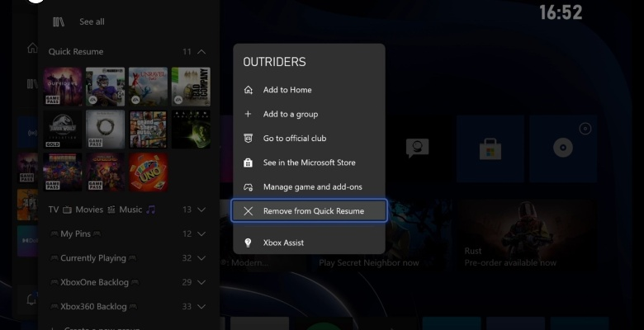Screen dimensions: 644x330
Task: Open the Jurassic World game tile
Action: click(65, 130)
